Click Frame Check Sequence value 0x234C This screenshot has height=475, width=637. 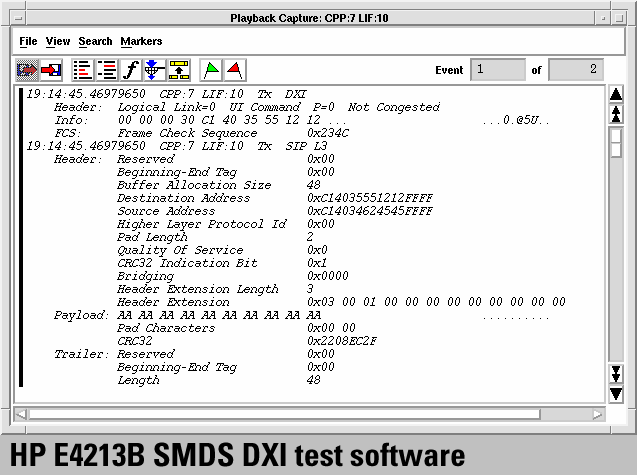[328, 133]
